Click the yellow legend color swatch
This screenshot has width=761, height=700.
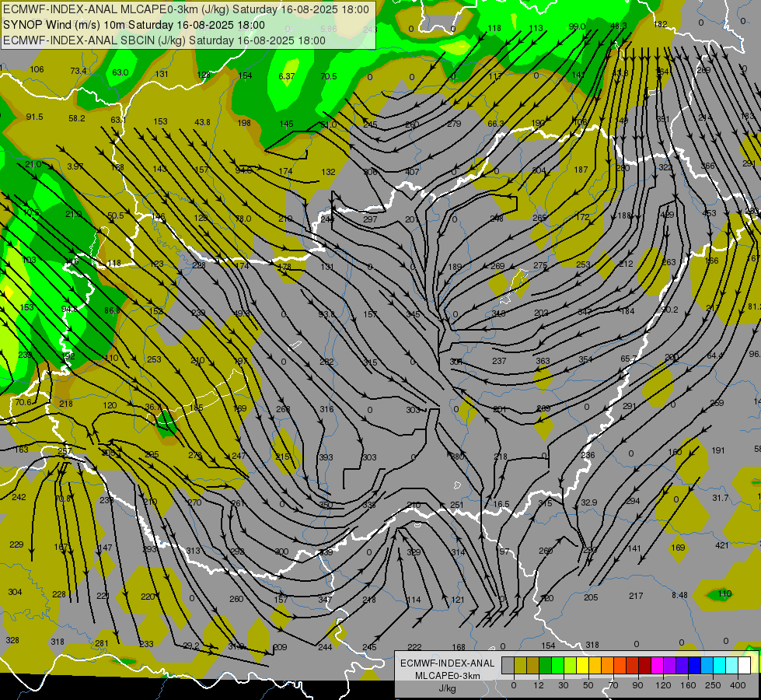(x=583, y=666)
